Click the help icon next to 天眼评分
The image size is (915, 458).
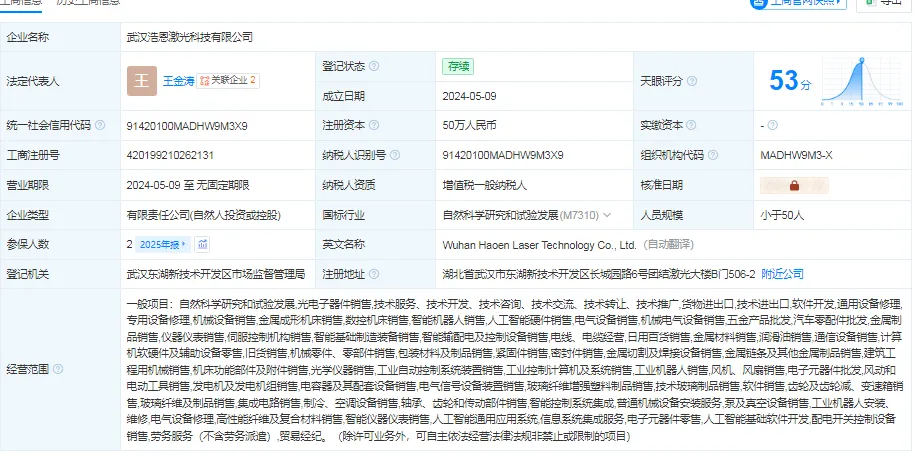[x=692, y=81]
